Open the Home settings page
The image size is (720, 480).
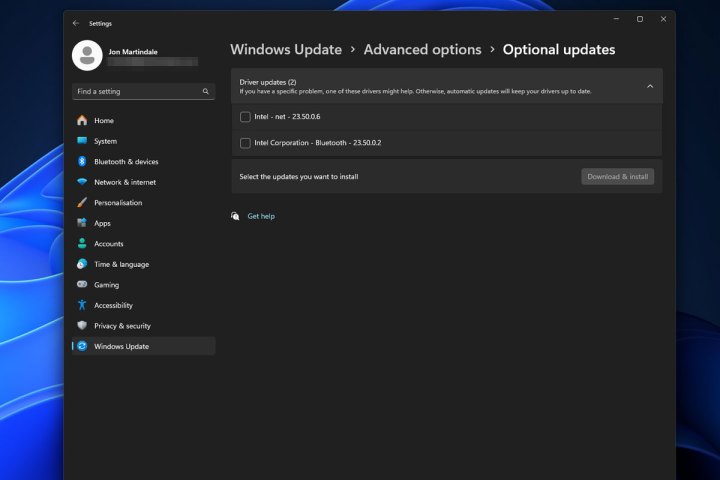click(143, 120)
